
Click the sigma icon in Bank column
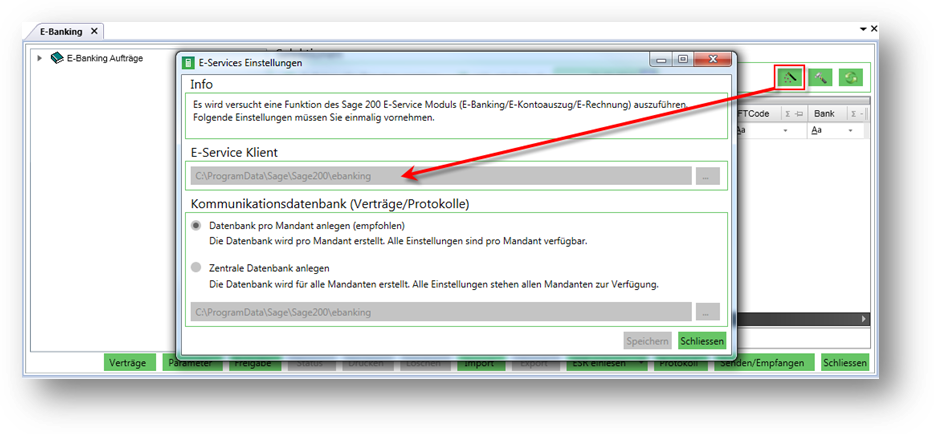854,114
